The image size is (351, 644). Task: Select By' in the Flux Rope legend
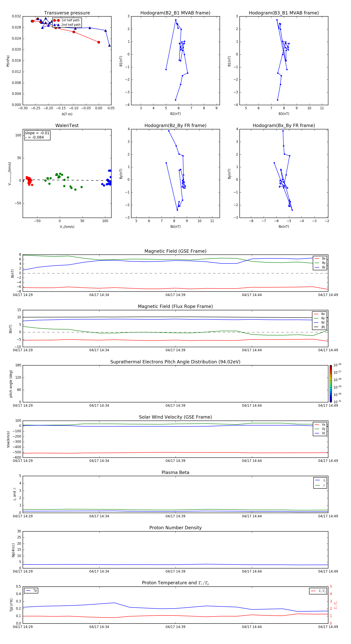click(320, 318)
